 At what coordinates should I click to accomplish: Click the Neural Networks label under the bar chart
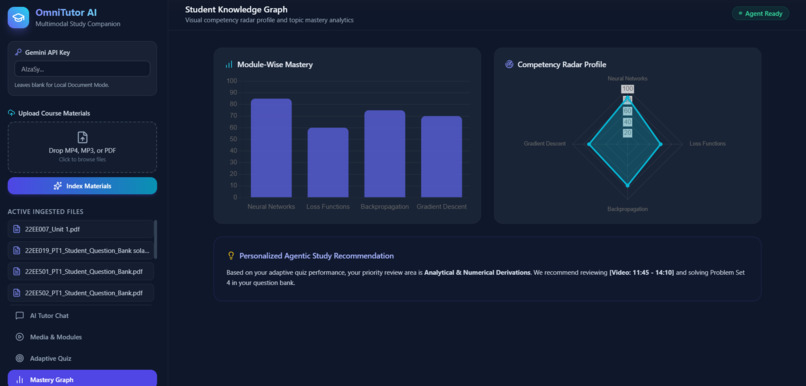pos(271,207)
